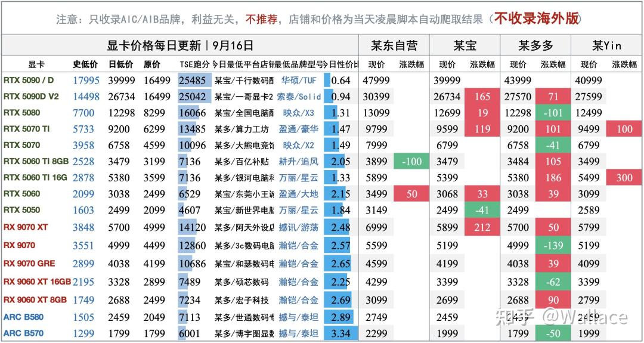The height and width of the screenshot is (343, 644).
Task: Select the 某Yin price "40999" cell
Action: point(588,81)
